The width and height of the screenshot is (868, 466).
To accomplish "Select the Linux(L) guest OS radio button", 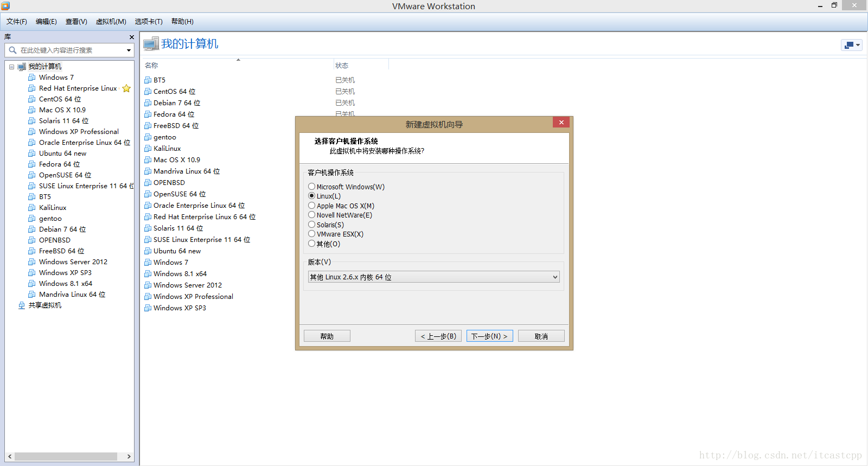I will pos(311,196).
